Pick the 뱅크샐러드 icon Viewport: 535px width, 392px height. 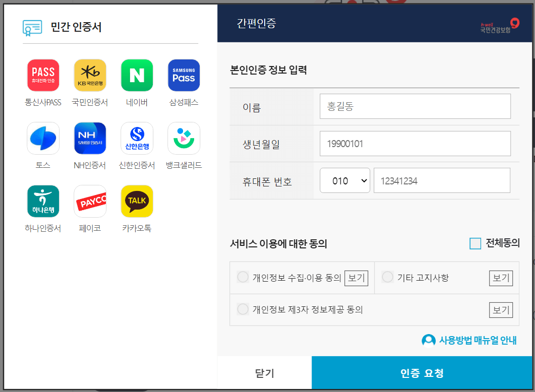[184, 139]
